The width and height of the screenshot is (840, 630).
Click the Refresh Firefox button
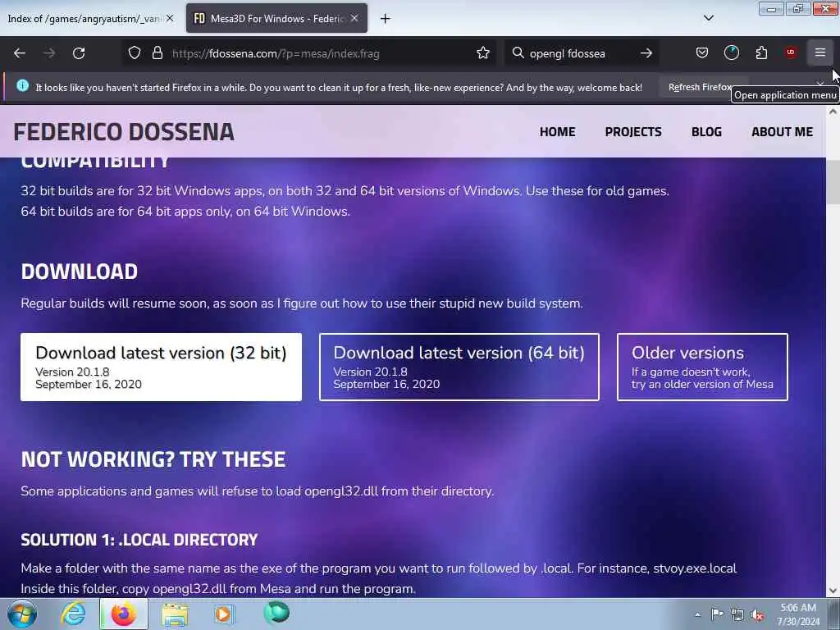[x=699, y=87]
